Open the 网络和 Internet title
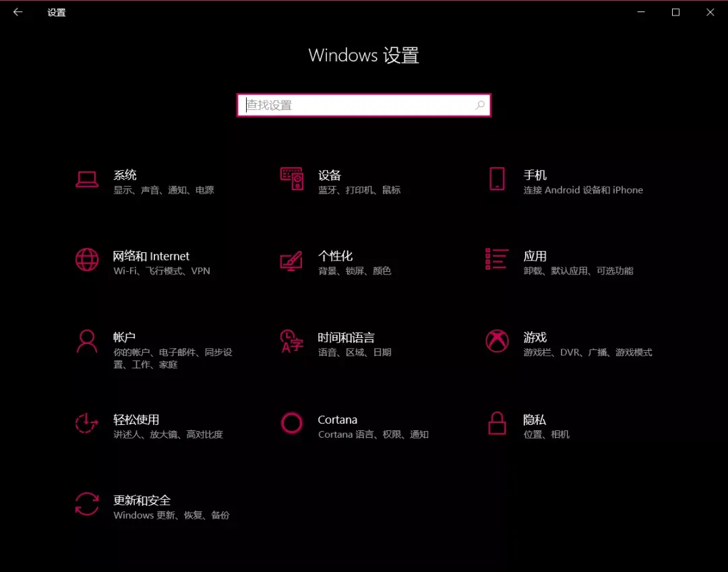This screenshot has height=572, width=728. (152, 256)
